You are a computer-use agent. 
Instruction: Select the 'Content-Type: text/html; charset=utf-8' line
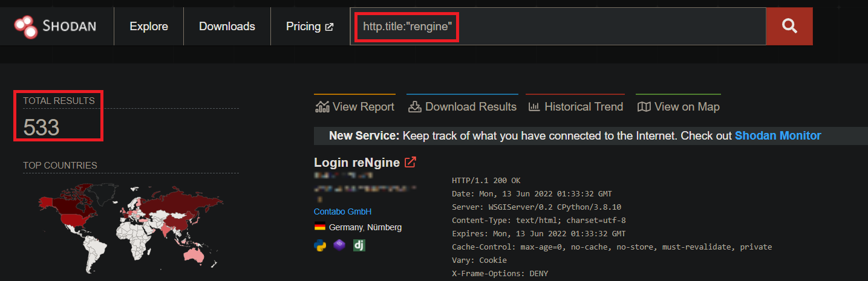point(539,221)
